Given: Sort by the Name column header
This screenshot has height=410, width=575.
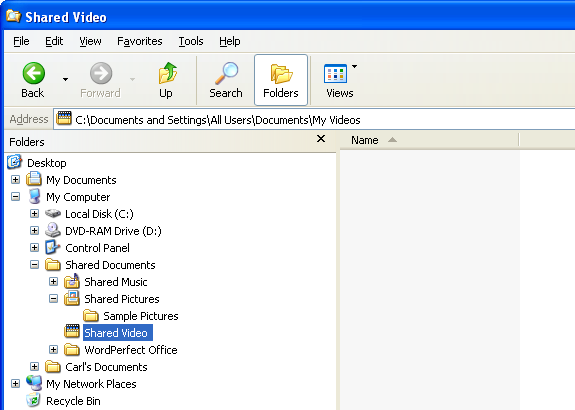Looking at the screenshot, I should click(x=429, y=140).
